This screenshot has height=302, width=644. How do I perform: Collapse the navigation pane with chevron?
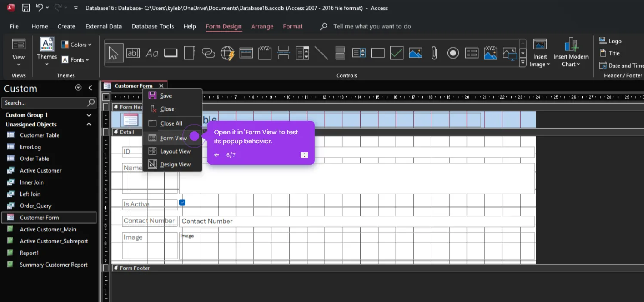coord(90,88)
